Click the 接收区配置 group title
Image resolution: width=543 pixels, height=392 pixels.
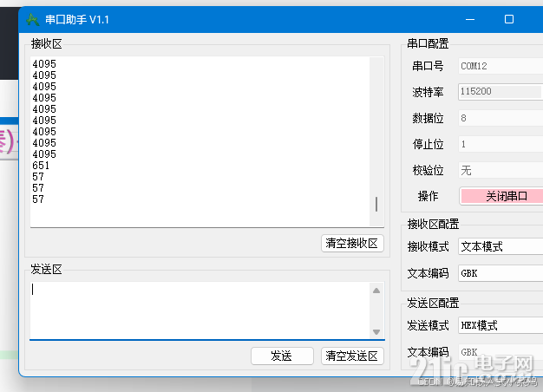pyautogui.click(x=433, y=224)
